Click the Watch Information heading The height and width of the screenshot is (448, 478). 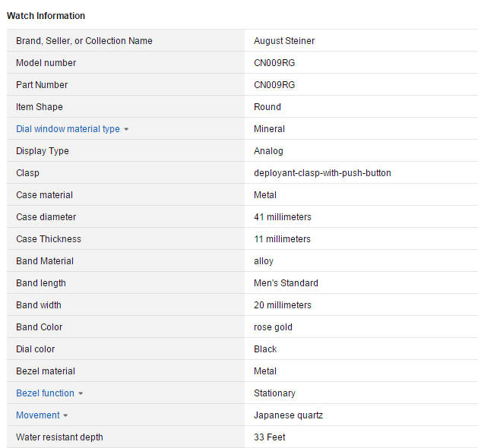(x=46, y=16)
